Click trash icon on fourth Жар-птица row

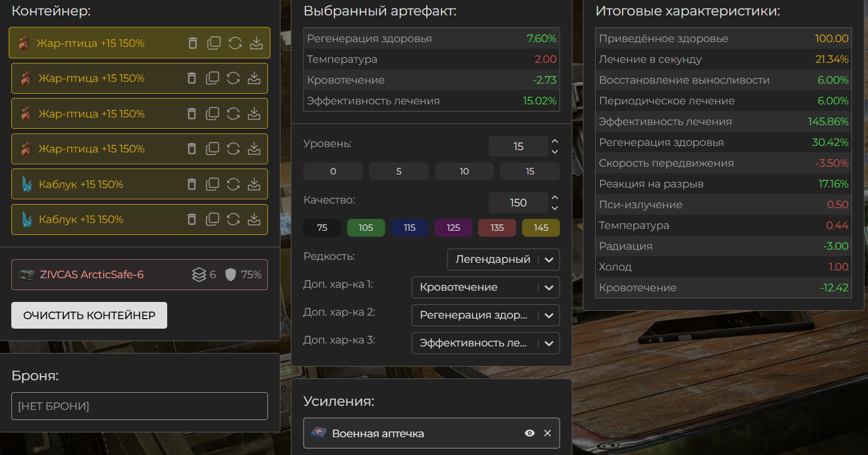(x=192, y=148)
